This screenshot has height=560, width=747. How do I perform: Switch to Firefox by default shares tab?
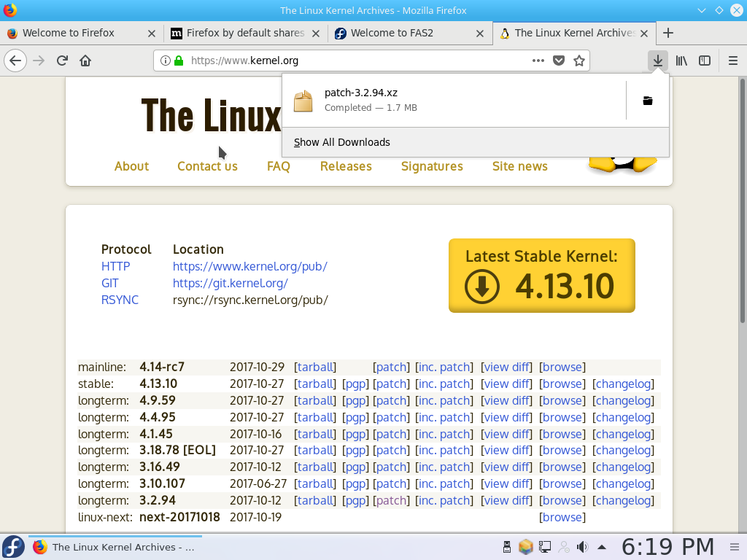245,33
